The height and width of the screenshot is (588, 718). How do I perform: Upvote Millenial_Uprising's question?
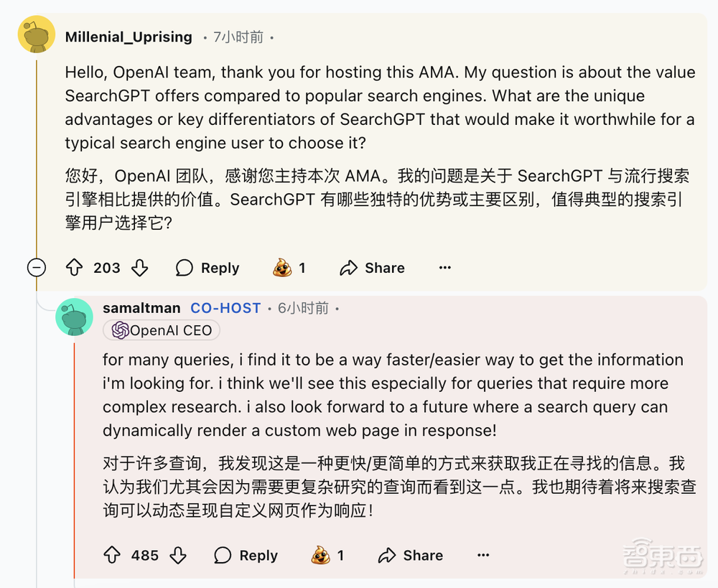[74, 267]
